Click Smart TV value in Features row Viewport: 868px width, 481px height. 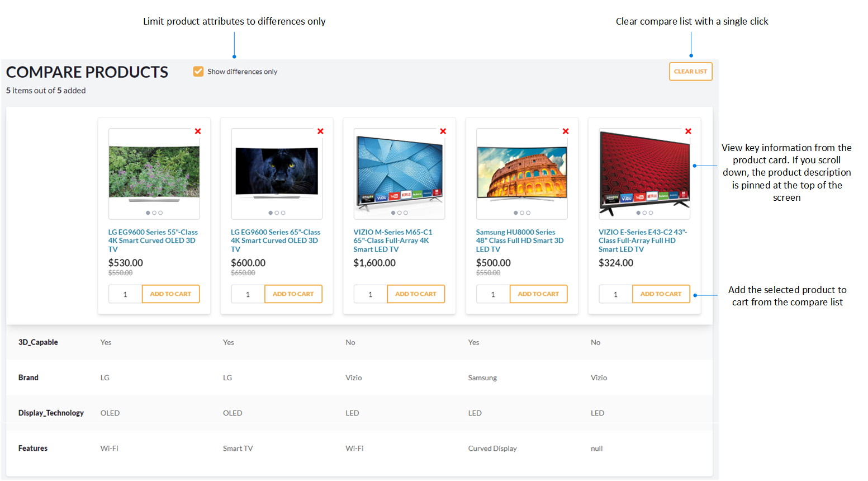coord(238,449)
